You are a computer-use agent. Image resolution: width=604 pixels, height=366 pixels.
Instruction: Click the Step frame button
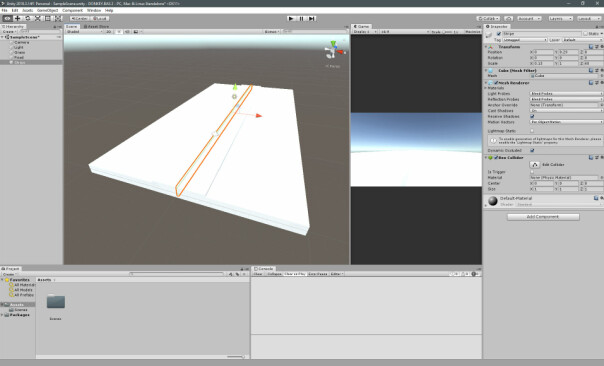tap(312, 18)
